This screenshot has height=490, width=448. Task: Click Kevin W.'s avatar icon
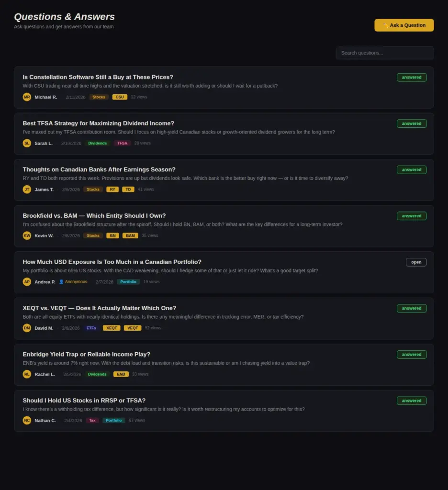click(x=27, y=235)
